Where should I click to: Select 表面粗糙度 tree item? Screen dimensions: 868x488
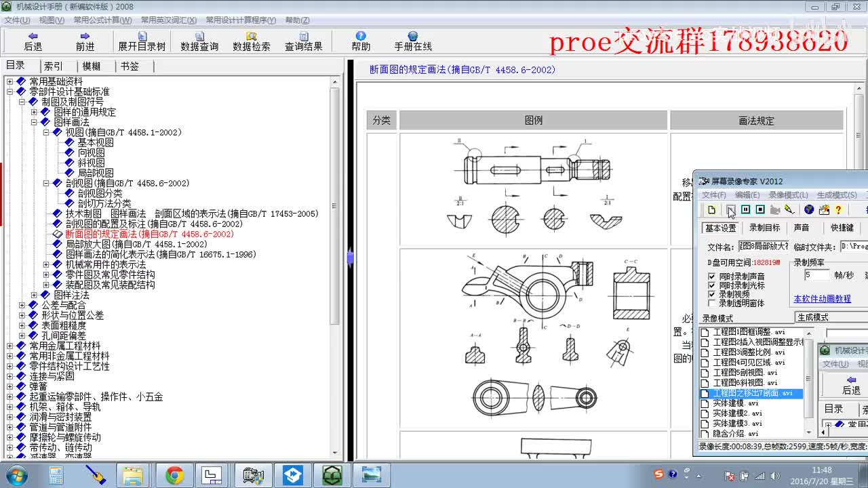point(64,325)
